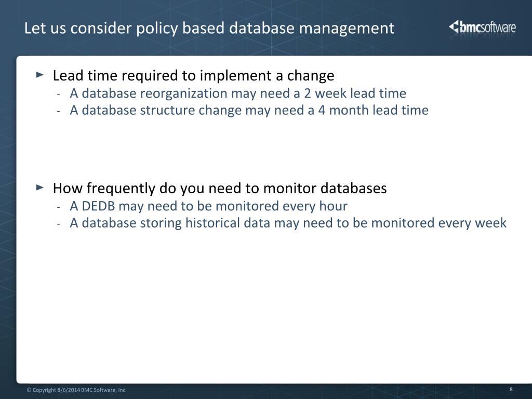Click the DEDB monitored every hour line

209,206
